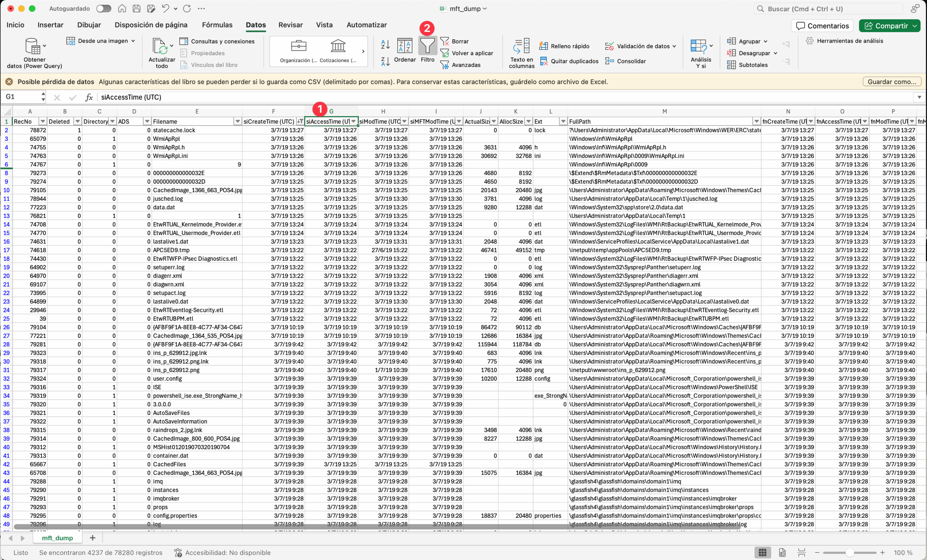This screenshot has width=927, height=560.
Task: Click the Compartir button
Action: coord(890,26)
